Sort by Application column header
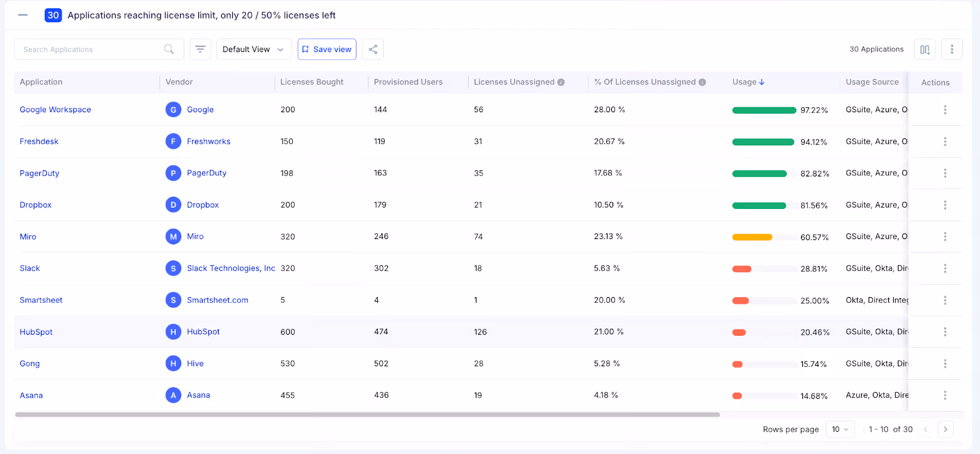The image size is (980, 454). [41, 82]
